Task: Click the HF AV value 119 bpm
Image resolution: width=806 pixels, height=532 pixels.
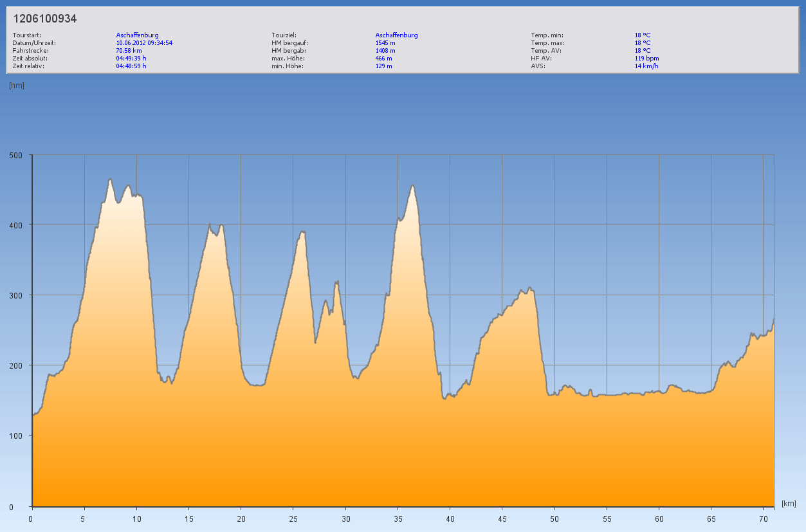Action: (646, 58)
